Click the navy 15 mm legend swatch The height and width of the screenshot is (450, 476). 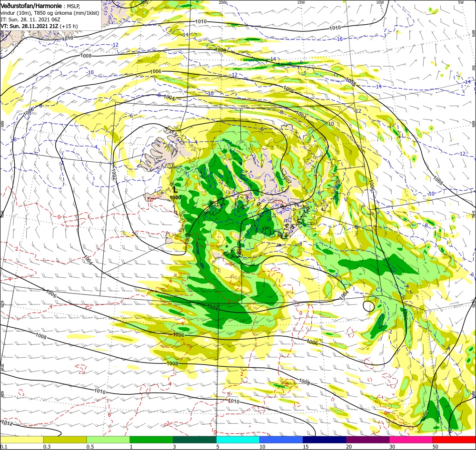[x=324, y=440]
